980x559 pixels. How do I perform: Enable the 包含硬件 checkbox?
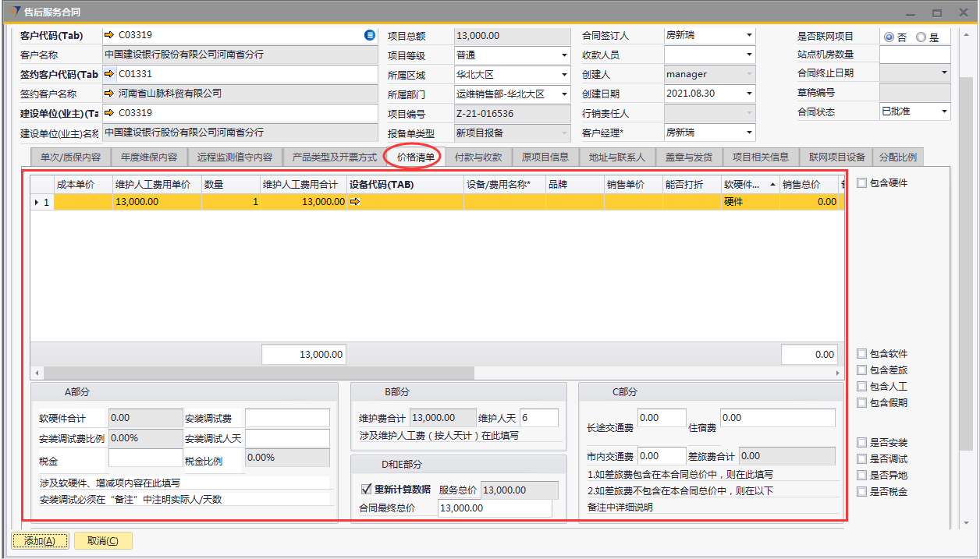point(861,183)
